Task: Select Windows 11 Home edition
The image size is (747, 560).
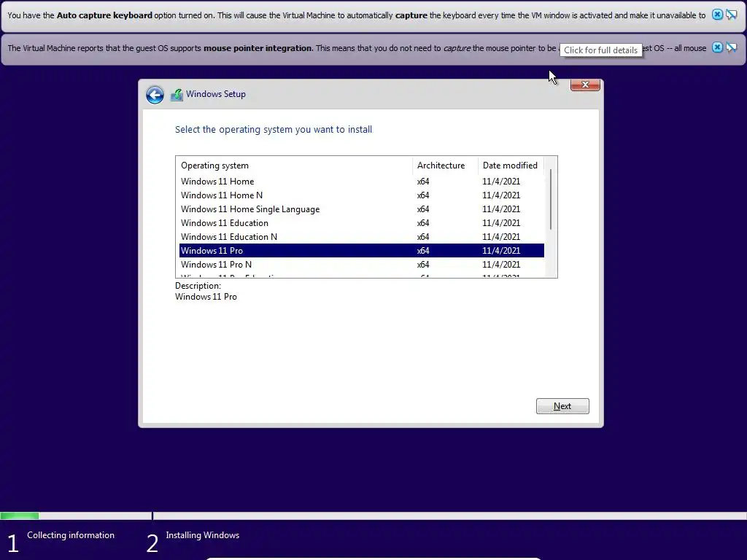Action: (x=362, y=182)
